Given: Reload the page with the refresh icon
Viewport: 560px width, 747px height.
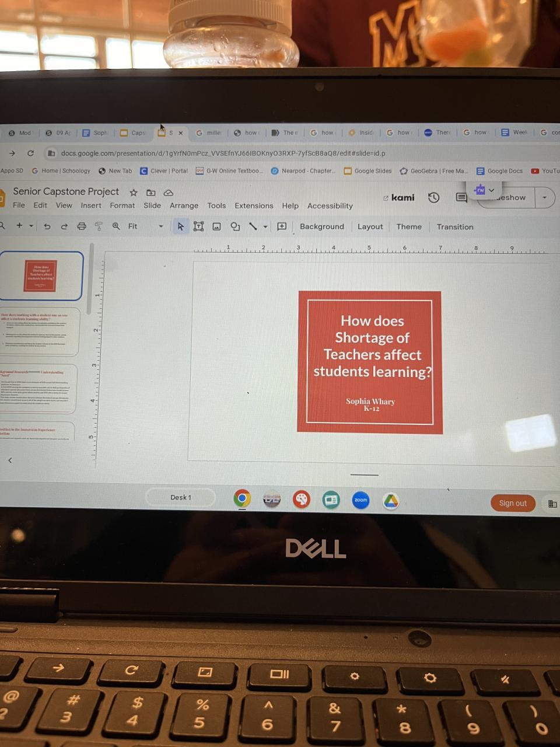Looking at the screenshot, I should pyautogui.click(x=30, y=153).
